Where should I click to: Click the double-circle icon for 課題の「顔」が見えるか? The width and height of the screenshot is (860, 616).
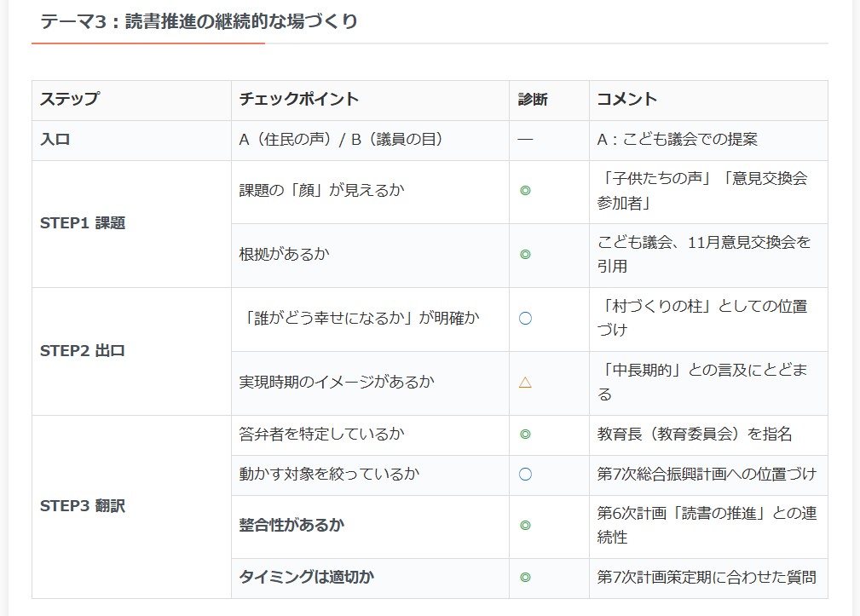pyautogui.click(x=525, y=191)
